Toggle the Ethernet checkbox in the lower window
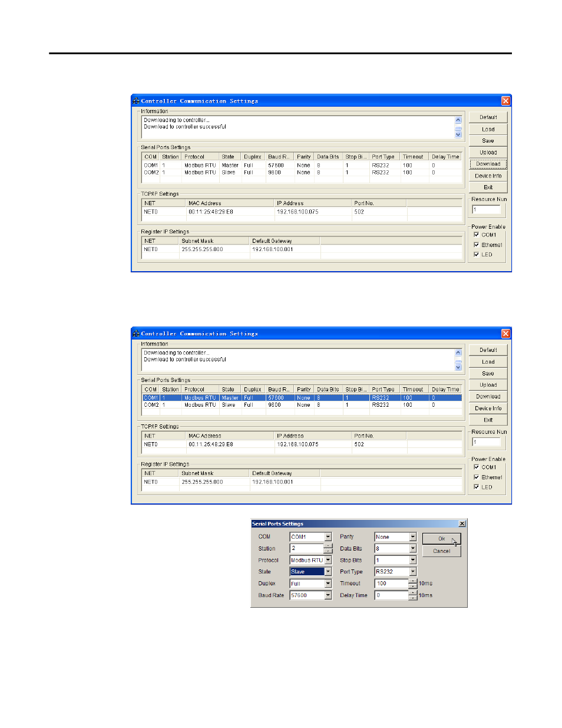The width and height of the screenshot is (562, 728). pos(477,477)
